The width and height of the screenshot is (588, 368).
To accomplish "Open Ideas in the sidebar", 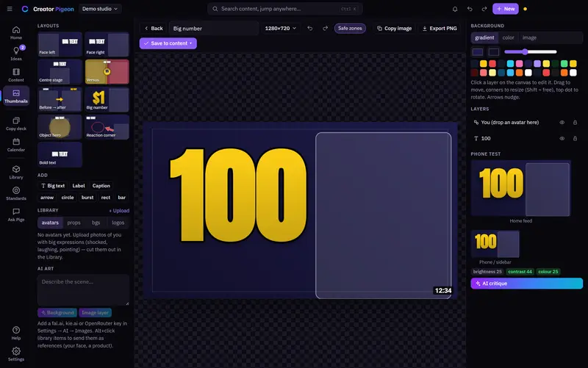I will coord(16,54).
